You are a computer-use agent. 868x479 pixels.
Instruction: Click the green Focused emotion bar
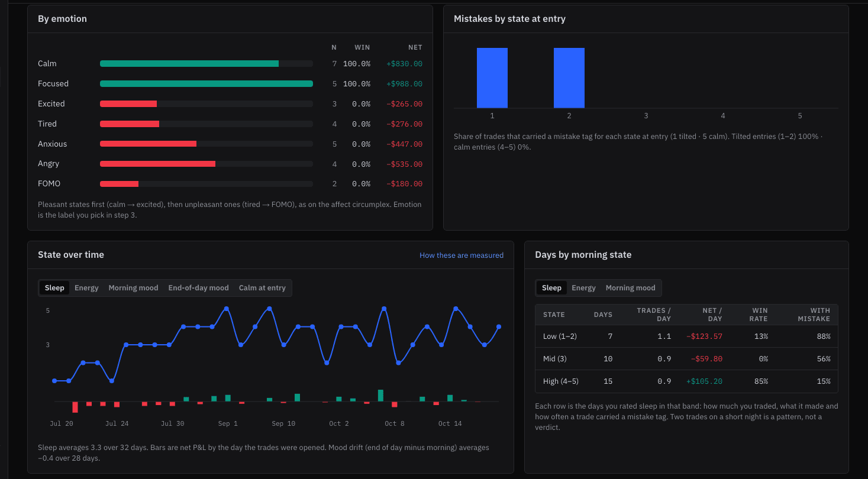coord(206,84)
